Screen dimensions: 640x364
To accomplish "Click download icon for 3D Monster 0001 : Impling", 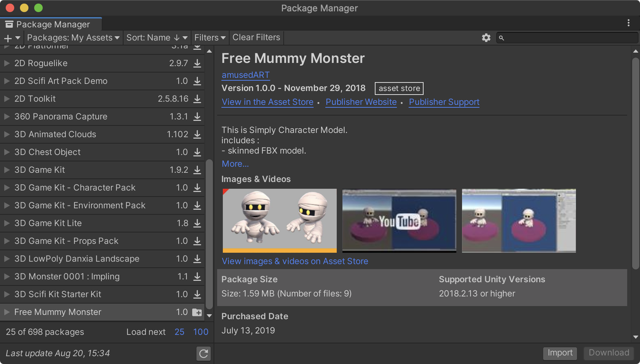I will click(x=197, y=277).
